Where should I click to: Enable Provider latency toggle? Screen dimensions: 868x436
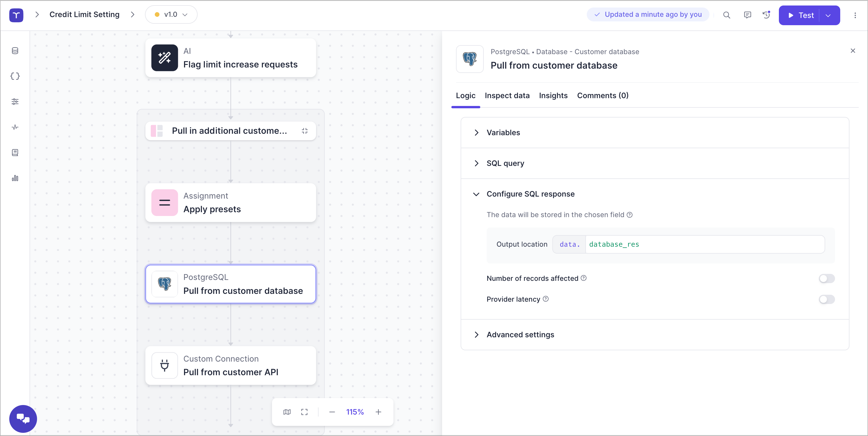click(826, 299)
